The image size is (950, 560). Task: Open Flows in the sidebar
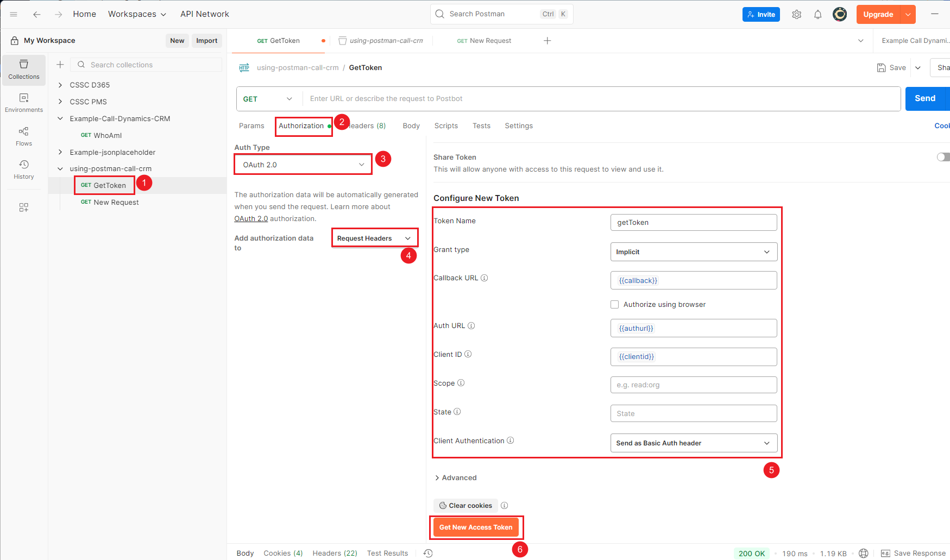24,137
